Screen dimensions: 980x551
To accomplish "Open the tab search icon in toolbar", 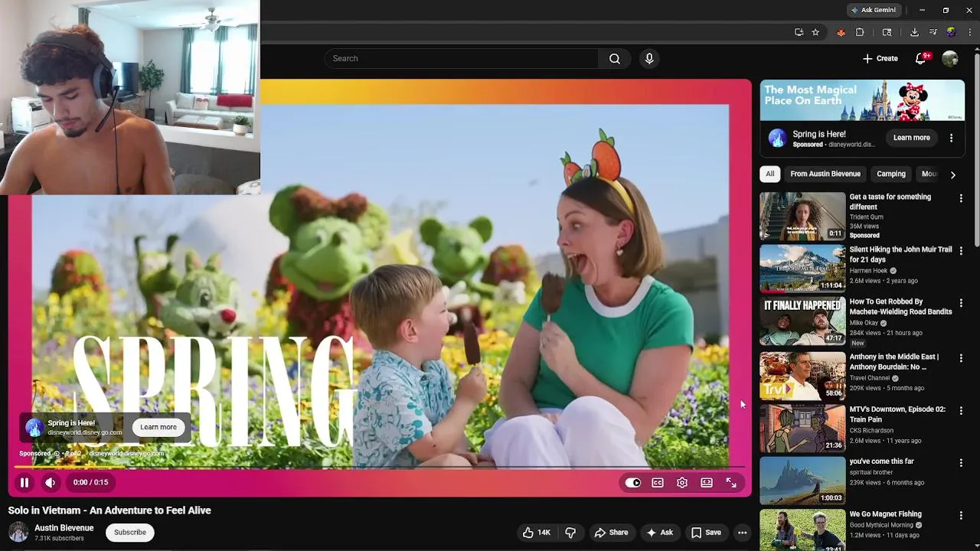I will click(x=887, y=32).
